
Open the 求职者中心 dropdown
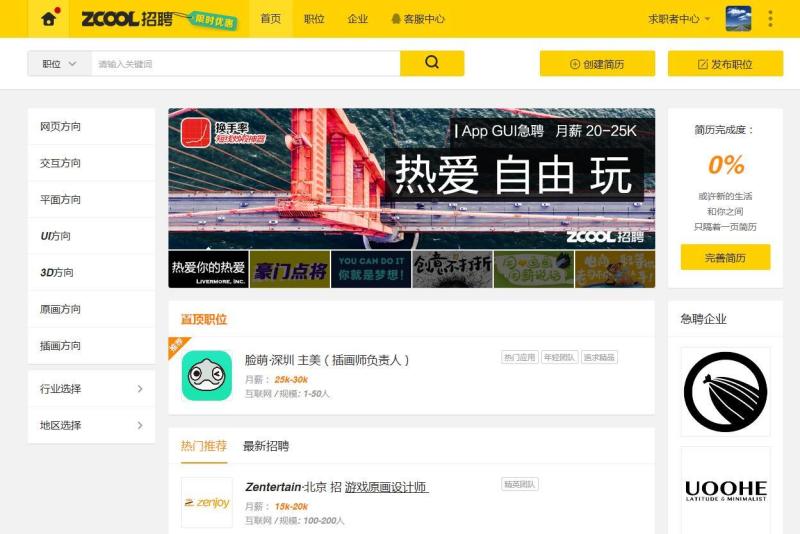(679, 19)
